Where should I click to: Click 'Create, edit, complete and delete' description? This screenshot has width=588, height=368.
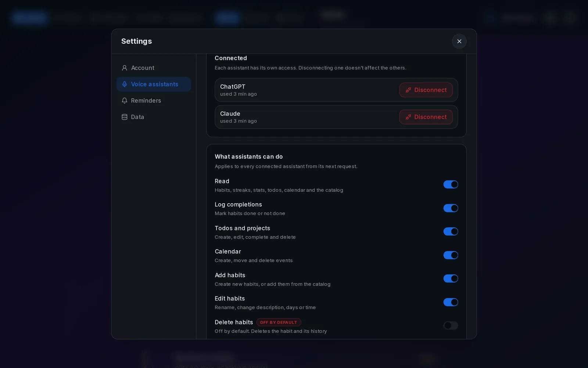255,237
